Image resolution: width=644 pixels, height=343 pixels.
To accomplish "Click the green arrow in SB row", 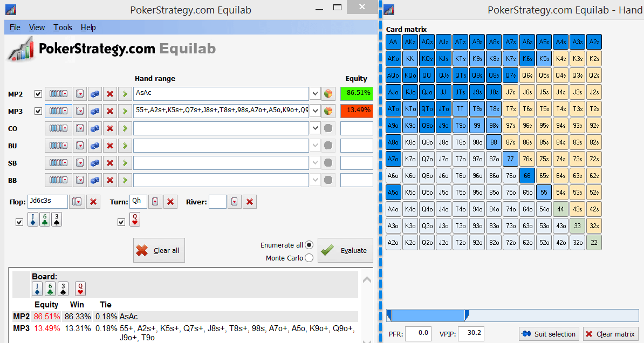I will pos(125,163).
